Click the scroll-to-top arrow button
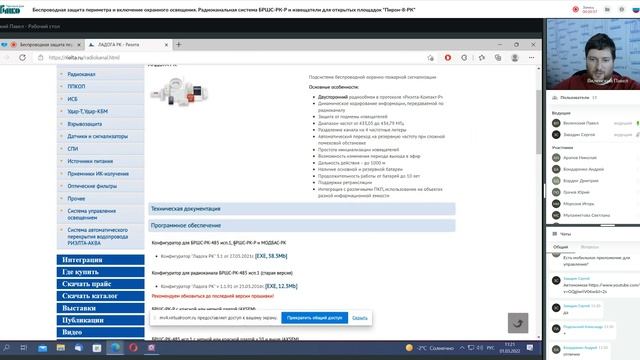Viewport: 640px width, 360px height. tap(518, 323)
